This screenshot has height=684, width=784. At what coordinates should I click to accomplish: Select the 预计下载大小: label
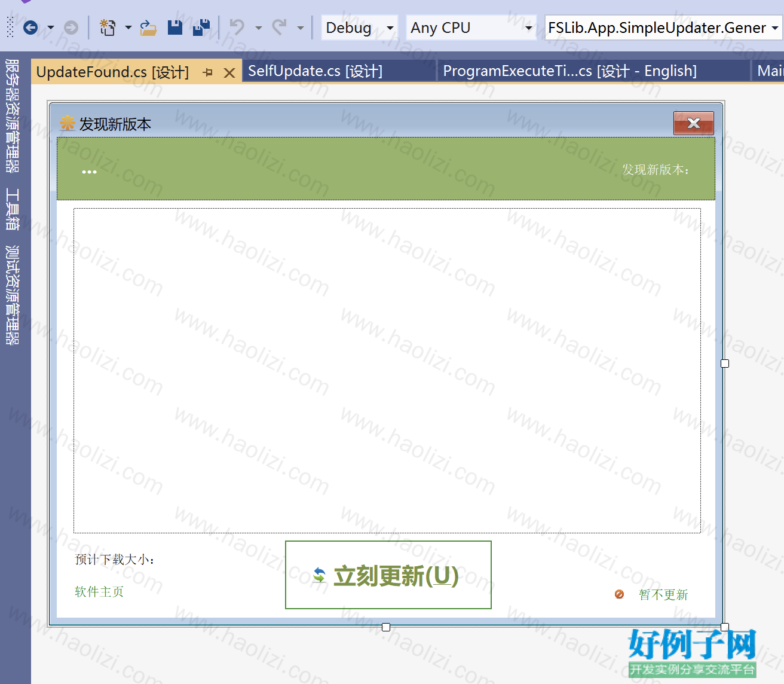point(115,560)
